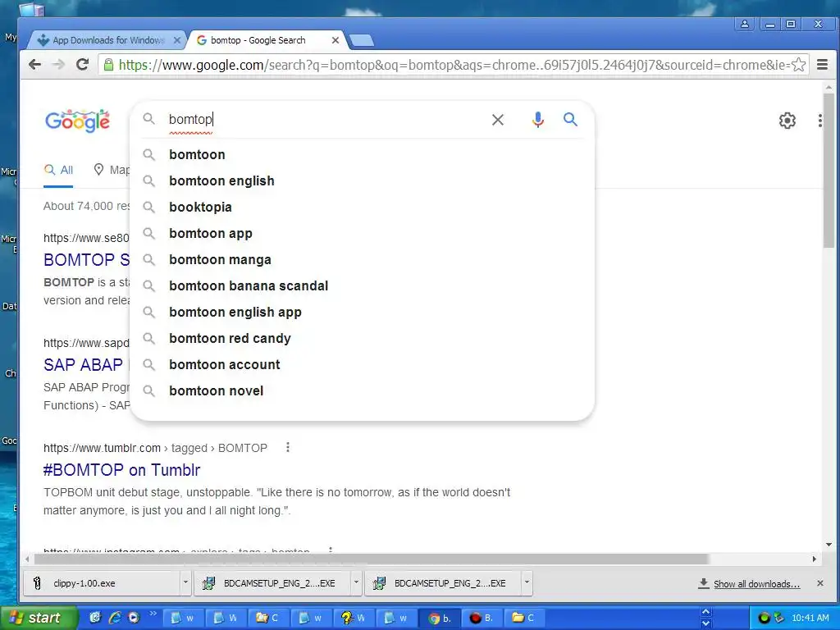
Task: Open the options dots beside the Tumblr result
Action: 288,447
